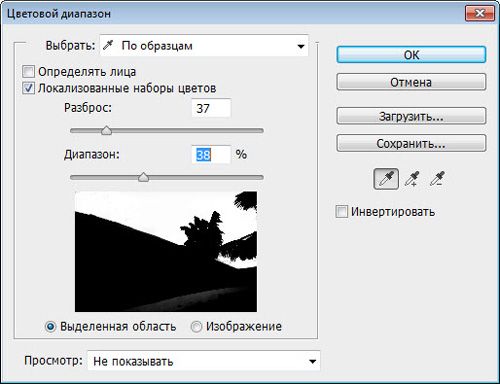Uncheck Локализованные наборы цветов
The height and width of the screenshot is (384, 500).
[x=28, y=88]
